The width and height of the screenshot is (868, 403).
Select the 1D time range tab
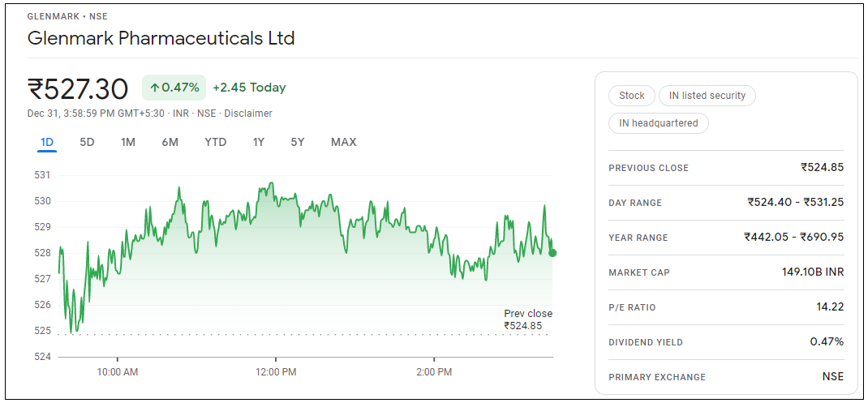(47, 142)
